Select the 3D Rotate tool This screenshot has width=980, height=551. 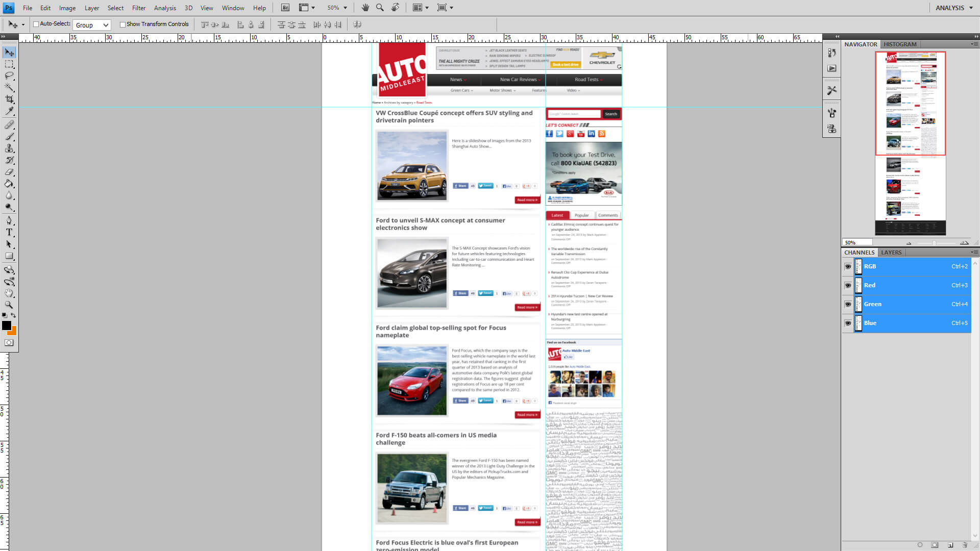9,270
